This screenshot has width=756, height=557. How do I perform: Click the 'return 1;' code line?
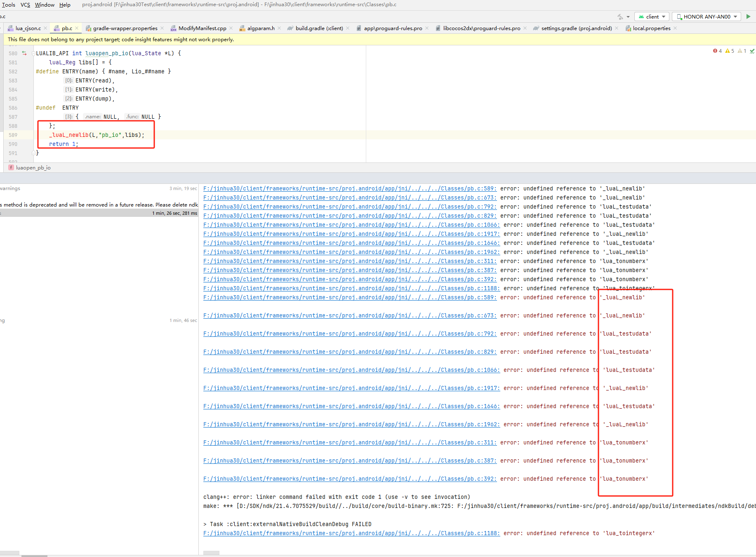coord(64,144)
